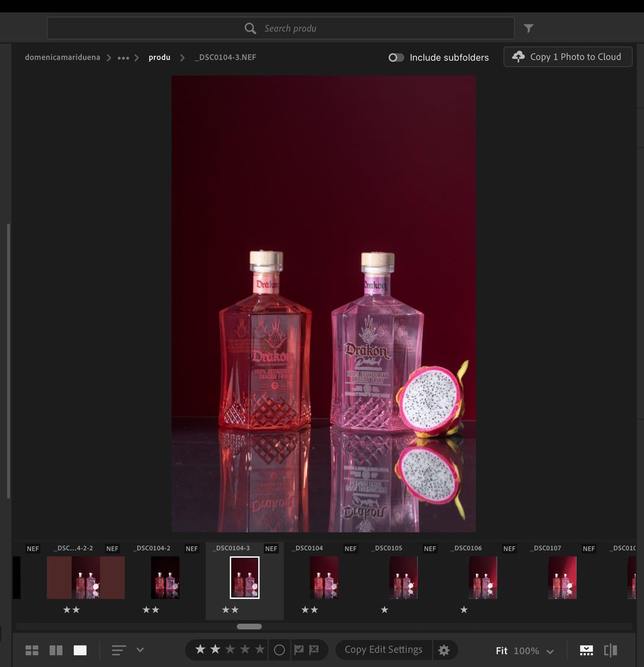Choose the _DSC0106 thumbnail
The image size is (644, 667).
click(x=483, y=577)
